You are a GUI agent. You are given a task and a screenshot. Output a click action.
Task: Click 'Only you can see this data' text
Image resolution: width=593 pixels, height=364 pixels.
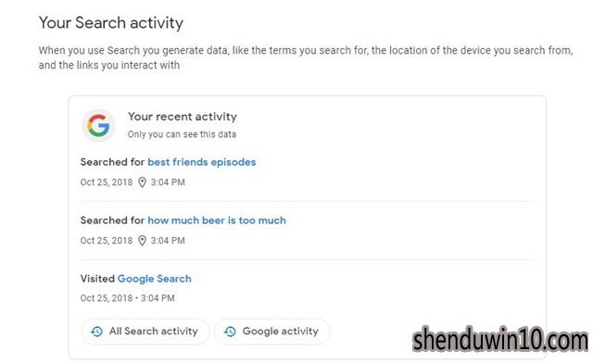pos(182,134)
